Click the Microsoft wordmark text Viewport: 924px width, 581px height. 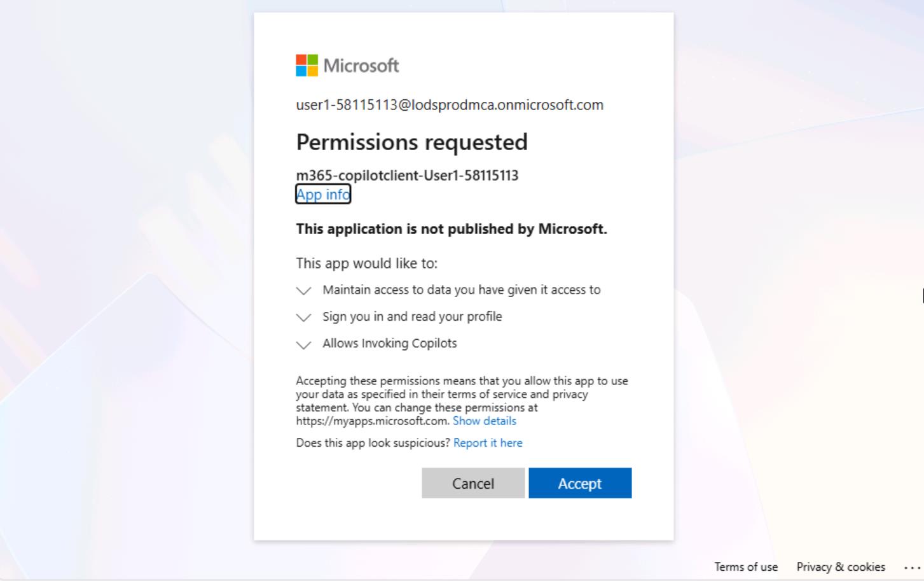(x=361, y=66)
